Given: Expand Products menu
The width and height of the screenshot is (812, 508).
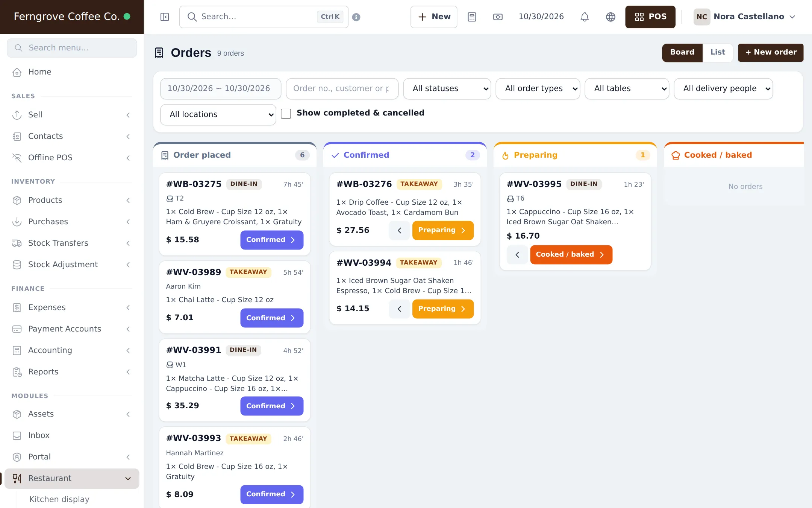Looking at the screenshot, I should click(x=72, y=200).
